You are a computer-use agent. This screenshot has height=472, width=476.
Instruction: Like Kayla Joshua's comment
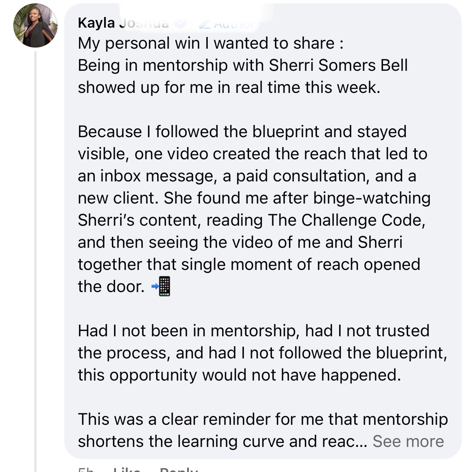(126, 469)
